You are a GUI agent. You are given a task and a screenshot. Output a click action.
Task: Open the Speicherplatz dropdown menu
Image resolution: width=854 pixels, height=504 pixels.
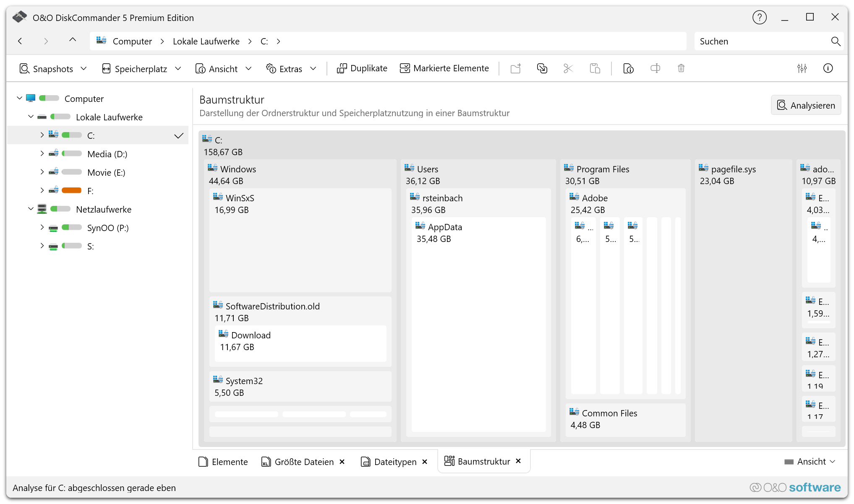coord(142,68)
